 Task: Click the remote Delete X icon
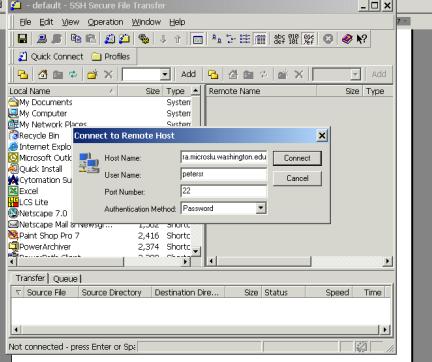(299, 74)
